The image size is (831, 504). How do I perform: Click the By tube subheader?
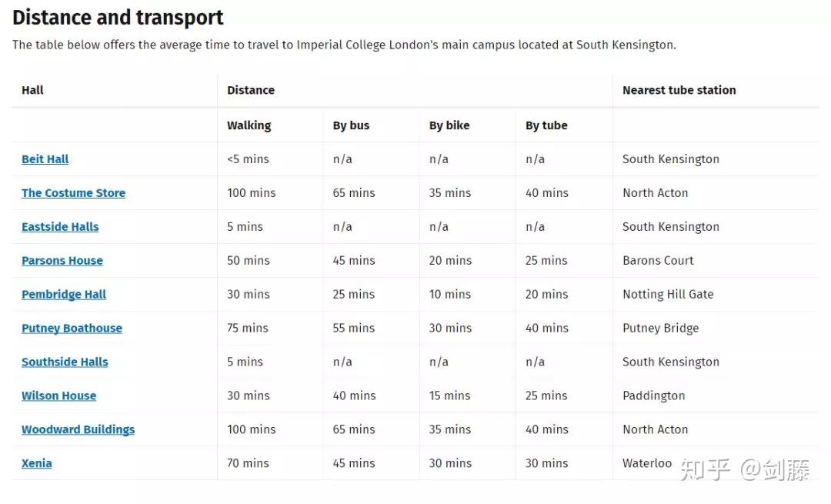(546, 125)
